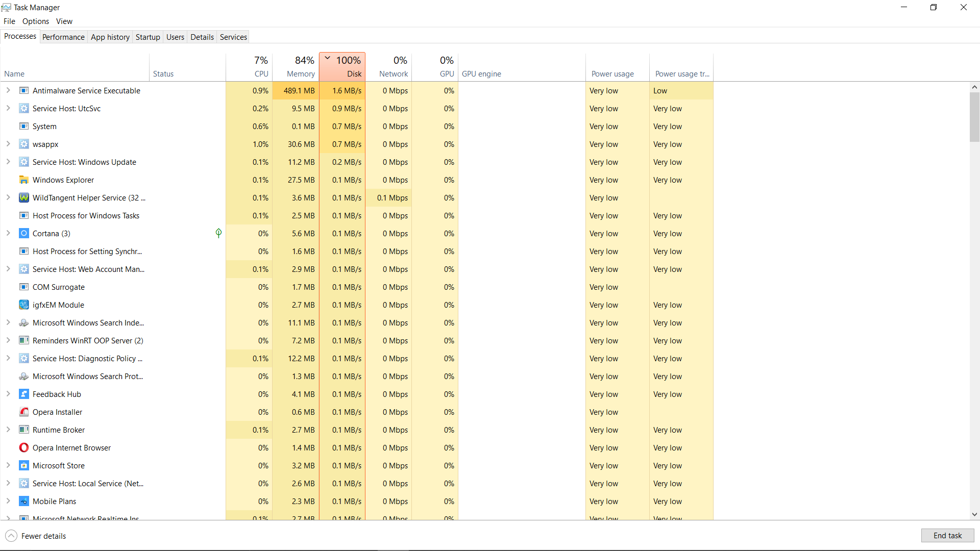This screenshot has width=980, height=551.
Task: Sort by the Status column header
Action: point(187,67)
